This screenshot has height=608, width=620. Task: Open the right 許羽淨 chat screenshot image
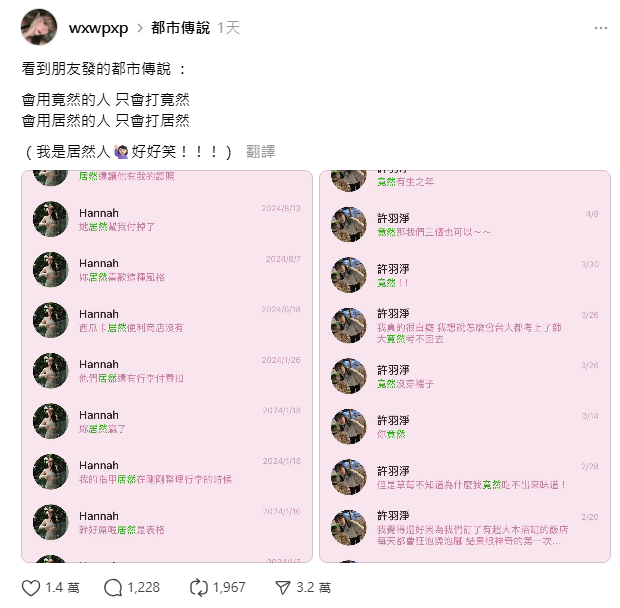[x=465, y=366]
